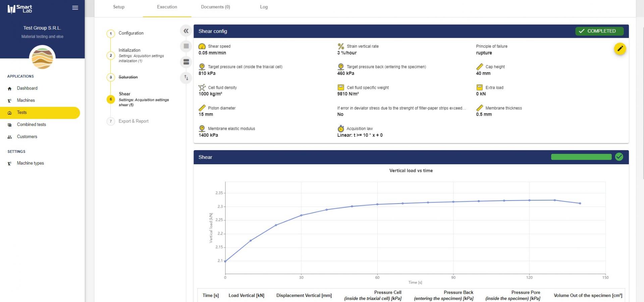644x302 pixels.
Task: Open Combined tests in sidebar
Action: (x=32, y=124)
